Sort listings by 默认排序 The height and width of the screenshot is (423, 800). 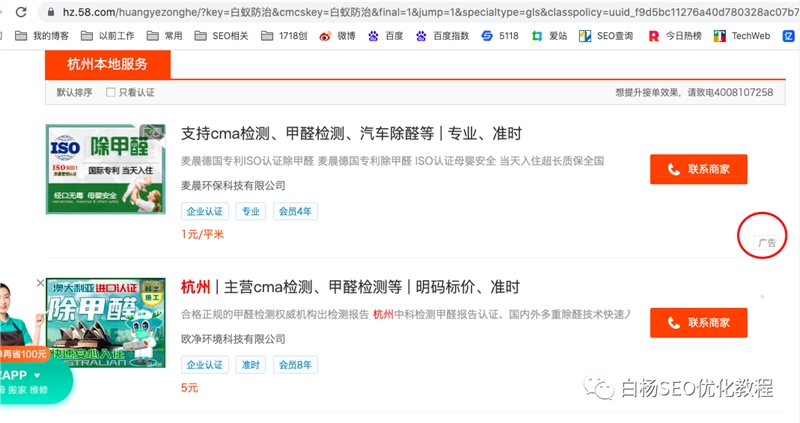[x=74, y=92]
